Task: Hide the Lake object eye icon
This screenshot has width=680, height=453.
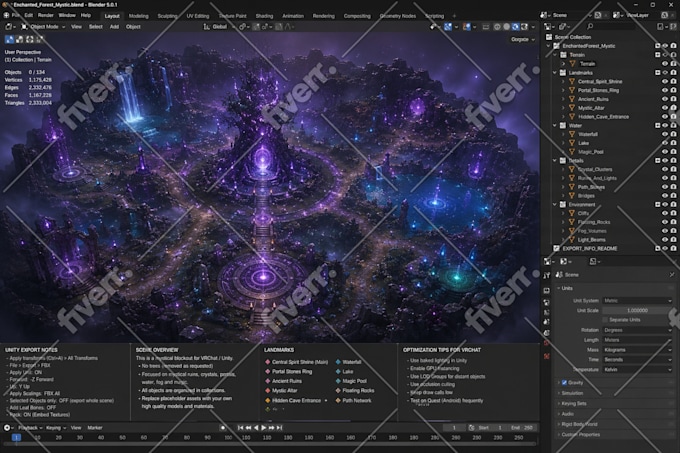Action: [664, 143]
